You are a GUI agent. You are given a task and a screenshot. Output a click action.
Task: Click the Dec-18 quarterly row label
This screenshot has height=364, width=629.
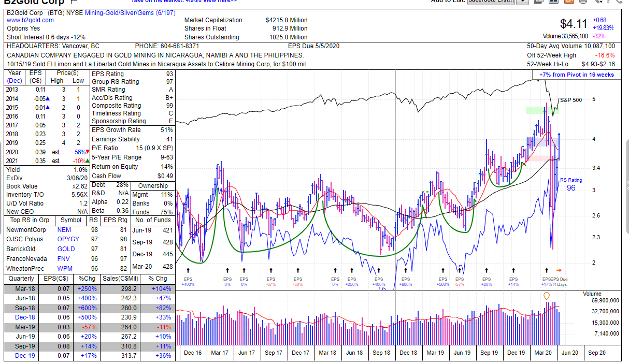coord(25,317)
